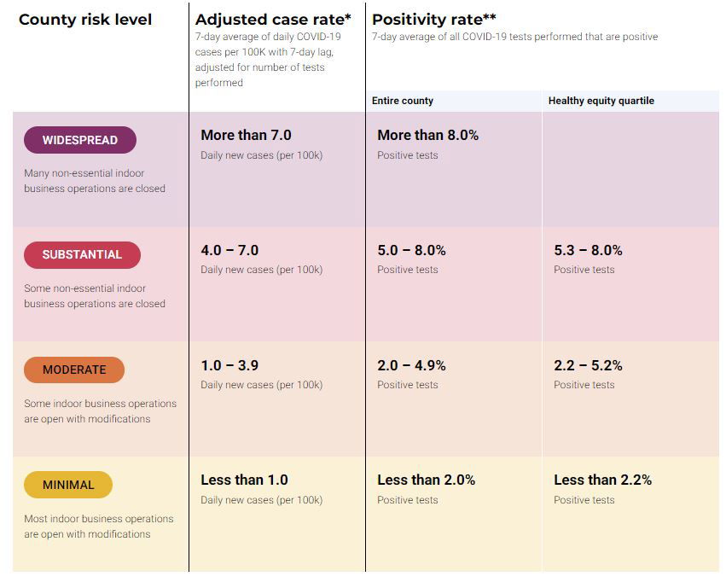The width and height of the screenshot is (726, 588).
Task: Select the 2.0 – 4.9% positivity value
Action: (411, 365)
